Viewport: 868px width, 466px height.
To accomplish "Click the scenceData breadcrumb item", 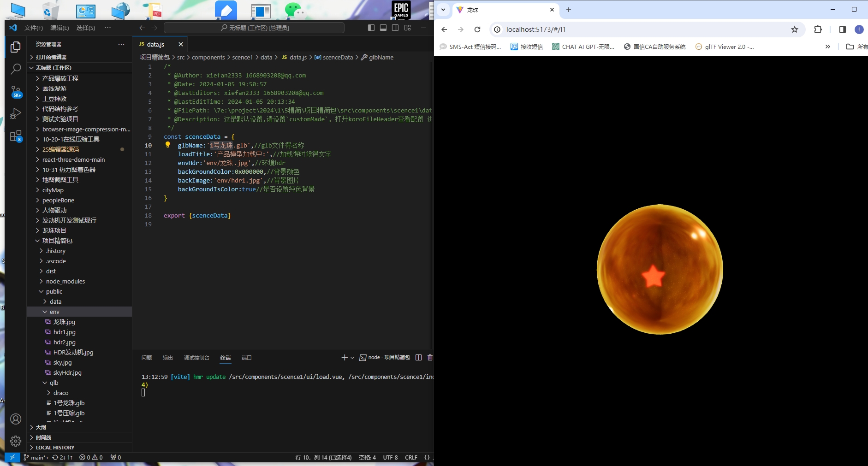I will [x=333, y=57].
